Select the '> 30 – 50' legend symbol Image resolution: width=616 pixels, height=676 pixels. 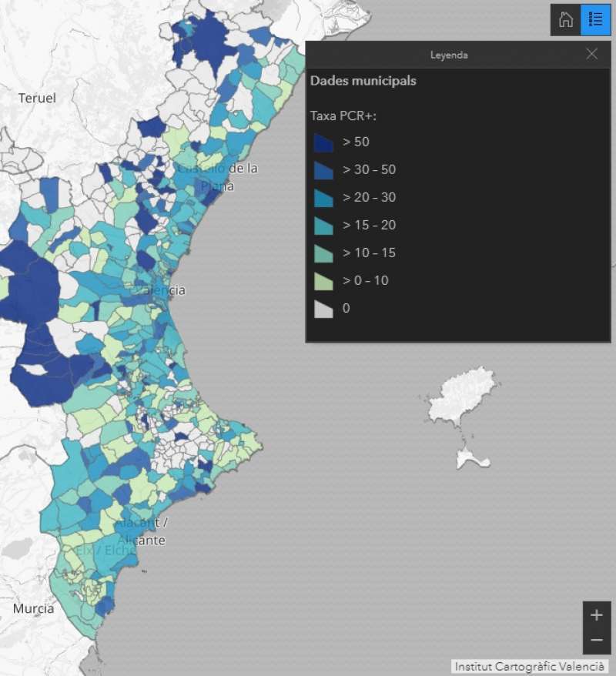tap(323, 170)
